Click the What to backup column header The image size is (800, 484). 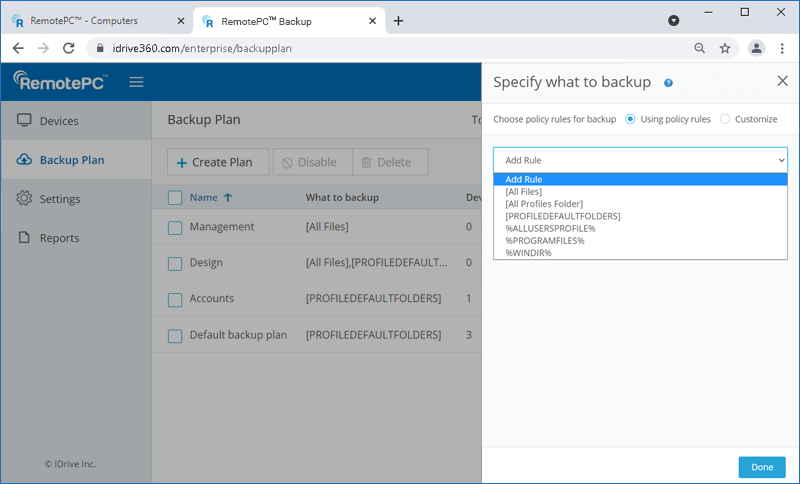coord(342,197)
